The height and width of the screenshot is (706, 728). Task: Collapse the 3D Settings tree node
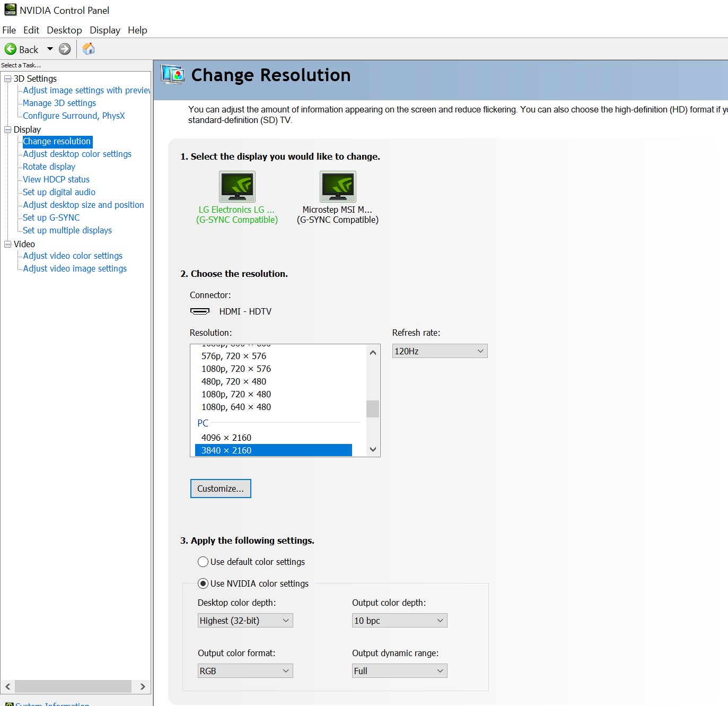tap(8, 79)
